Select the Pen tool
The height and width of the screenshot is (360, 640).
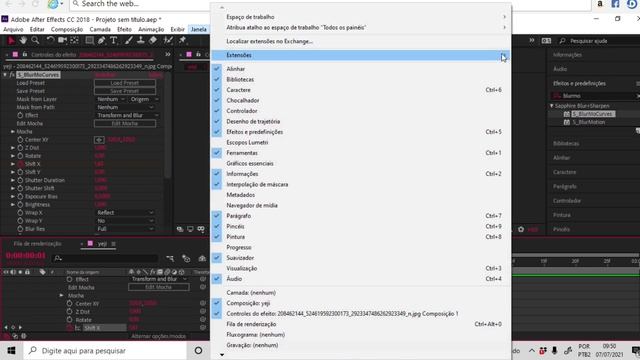[102, 40]
